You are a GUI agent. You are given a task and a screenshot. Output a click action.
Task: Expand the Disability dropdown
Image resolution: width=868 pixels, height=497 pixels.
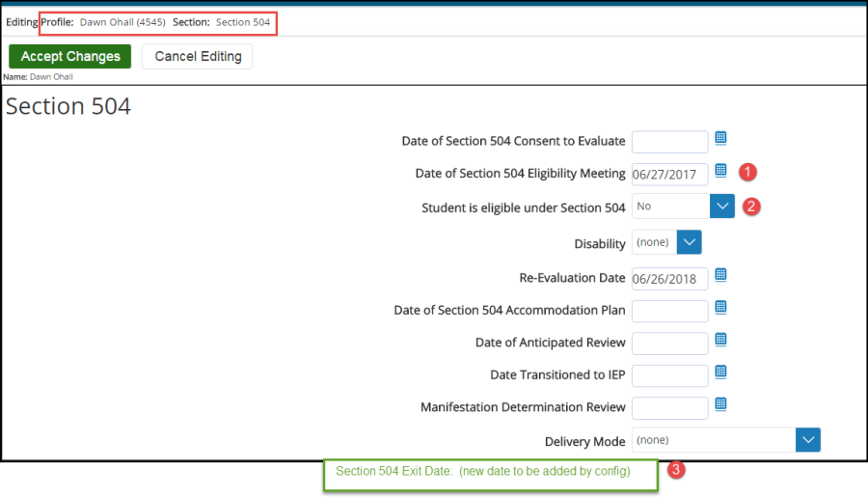[x=689, y=242]
